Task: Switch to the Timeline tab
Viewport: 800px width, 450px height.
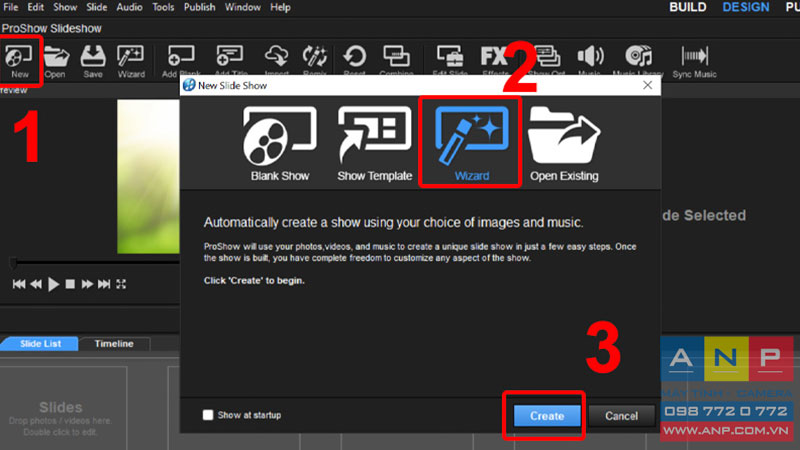Action: [x=114, y=343]
